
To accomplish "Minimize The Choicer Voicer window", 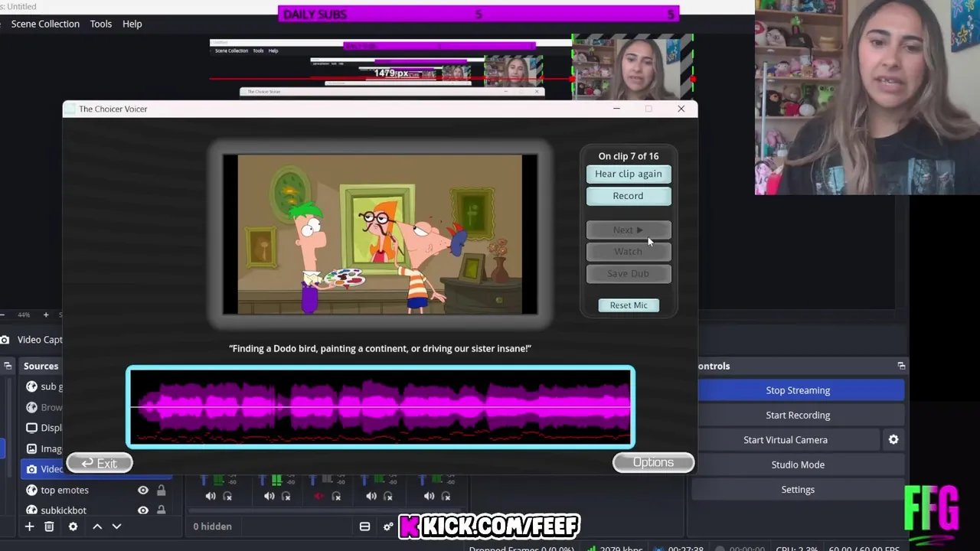I will click(x=616, y=109).
